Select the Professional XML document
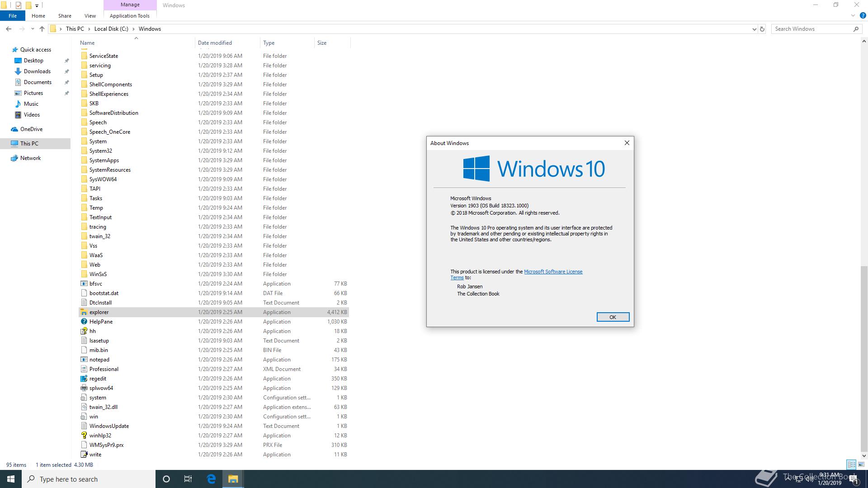Image resolution: width=868 pixels, height=488 pixels. [213, 369]
